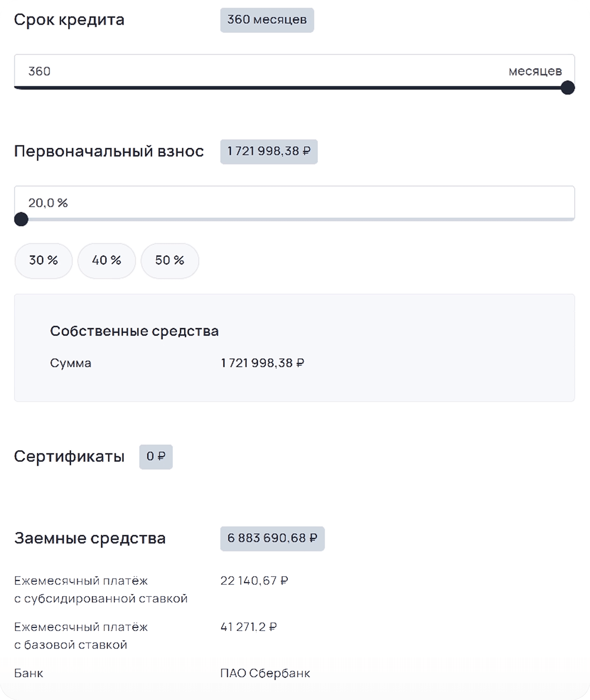Click the subsidized rate payment 22 140,67 ₽
The image size is (590, 700).
[254, 581]
